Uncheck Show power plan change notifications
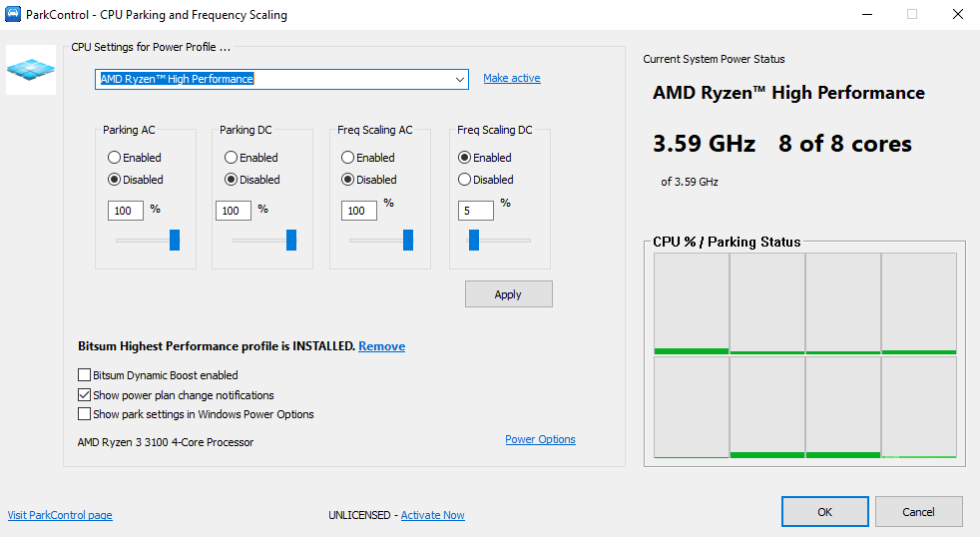Image resolution: width=980 pixels, height=537 pixels. pyautogui.click(x=84, y=395)
